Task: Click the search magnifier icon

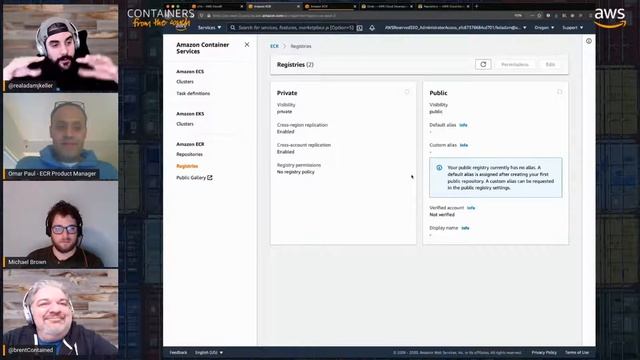Action: coord(233,28)
